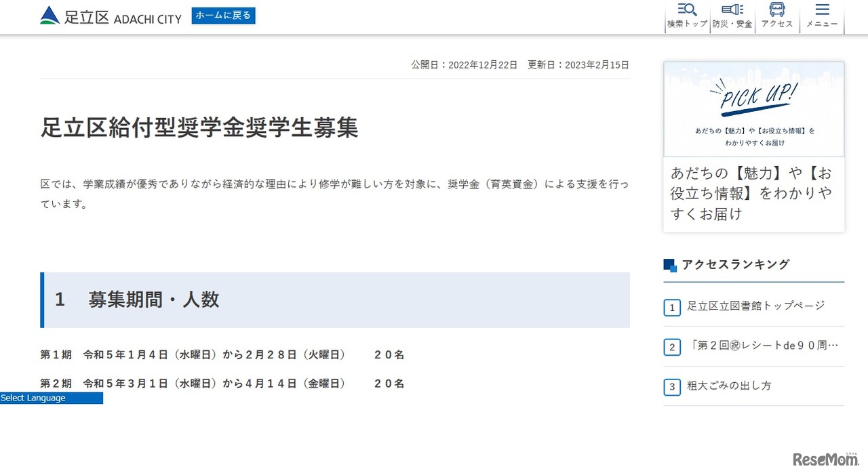Image resolution: width=868 pixels, height=475 pixels.
Task: Click the ranking badge numbered 2
Action: click(671, 347)
